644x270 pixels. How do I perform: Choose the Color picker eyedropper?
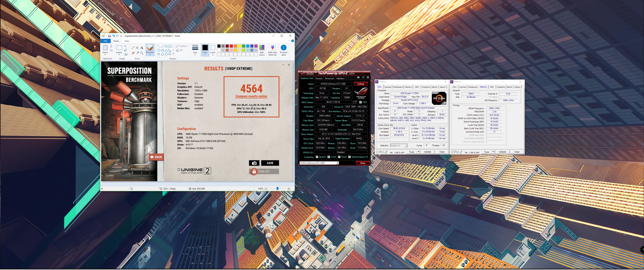click(137, 53)
